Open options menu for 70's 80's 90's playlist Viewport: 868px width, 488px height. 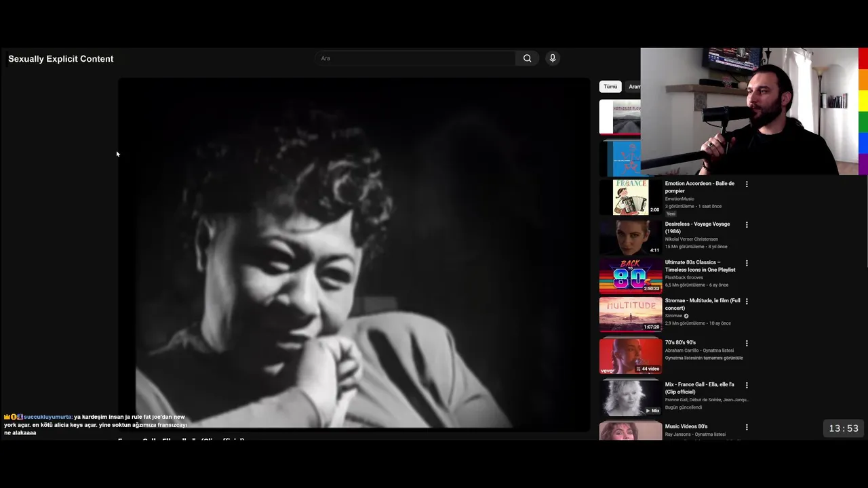pyautogui.click(x=747, y=343)
